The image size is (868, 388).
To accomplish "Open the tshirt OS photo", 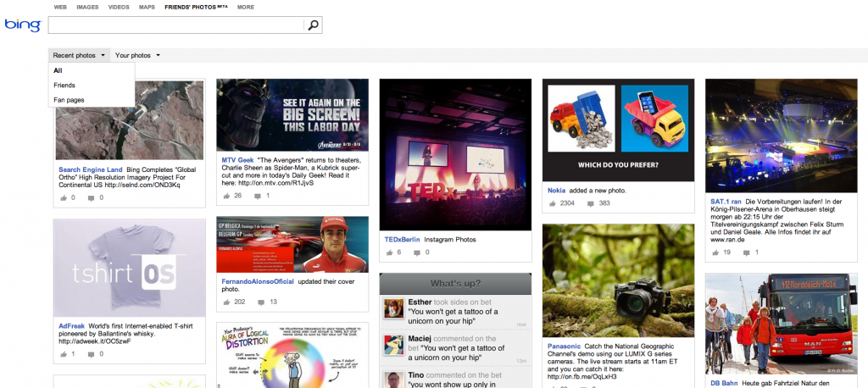I will 130,268.
